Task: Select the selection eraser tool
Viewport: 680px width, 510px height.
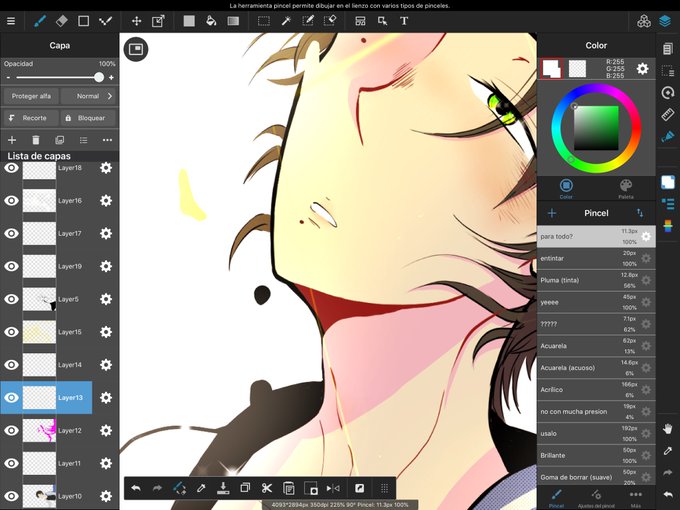Action: (x=330, y=21)
